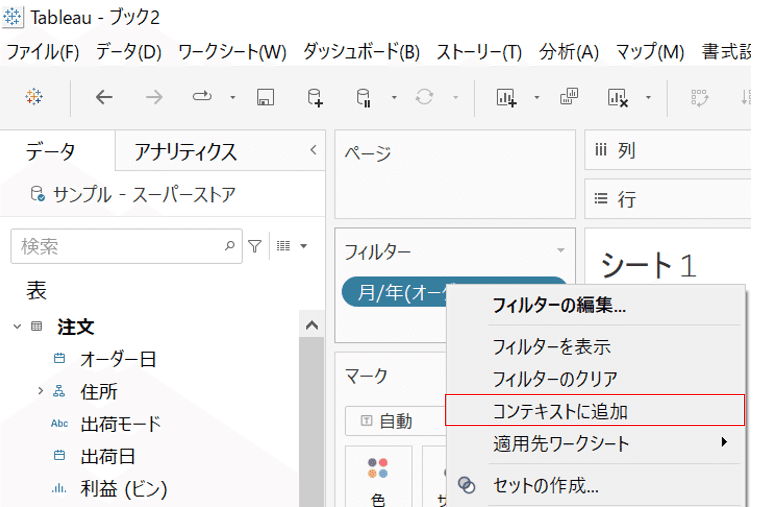Image resolution: width=757 pixels, height=507 pixels.
Task: Click the filter fields funnel icon
Action: [x=255, y=246]
